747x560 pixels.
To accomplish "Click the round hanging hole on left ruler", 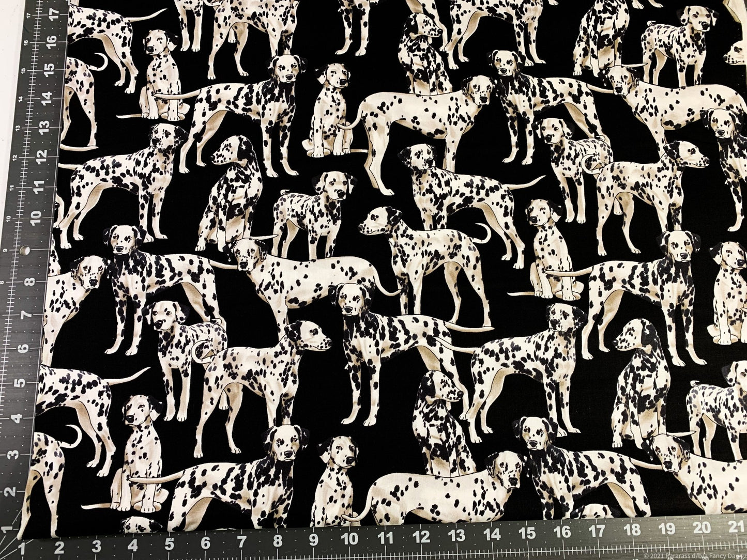I will point(25,250).
